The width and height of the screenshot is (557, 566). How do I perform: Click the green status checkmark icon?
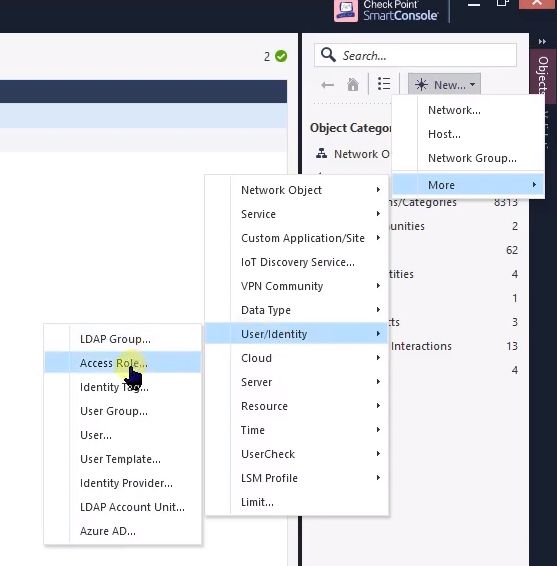pos(281,56)
